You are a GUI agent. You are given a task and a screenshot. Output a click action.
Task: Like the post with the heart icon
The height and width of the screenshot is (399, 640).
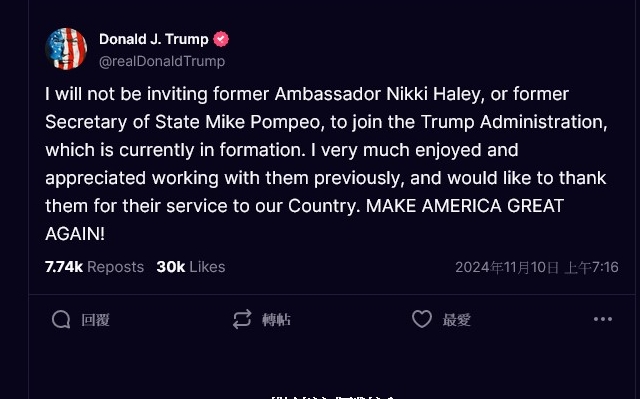[x=422, y=319]
